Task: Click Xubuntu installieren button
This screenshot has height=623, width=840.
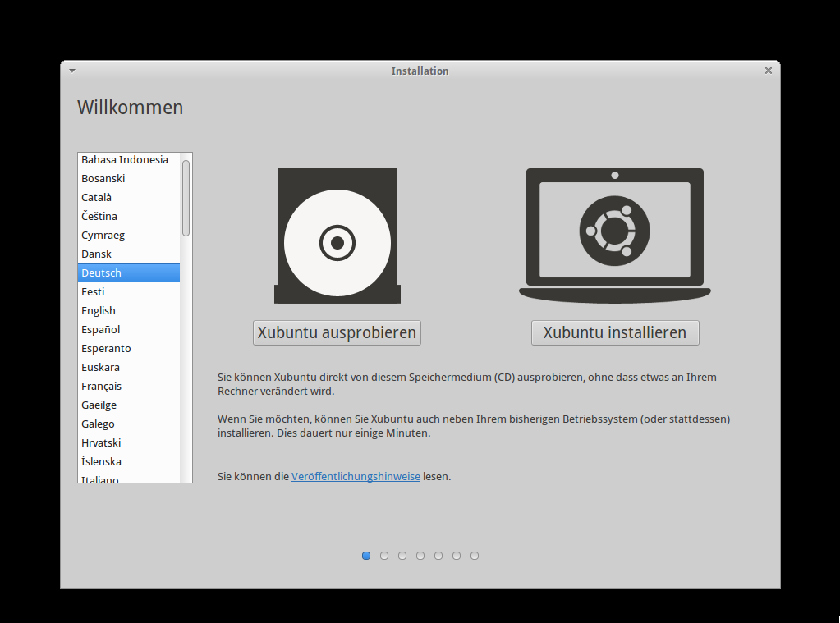Action: [615, 332]
